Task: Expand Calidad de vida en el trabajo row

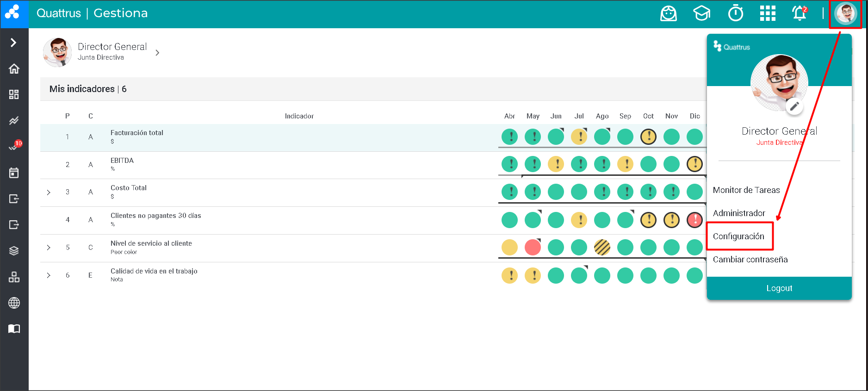Action: click(x=49, y=275)
